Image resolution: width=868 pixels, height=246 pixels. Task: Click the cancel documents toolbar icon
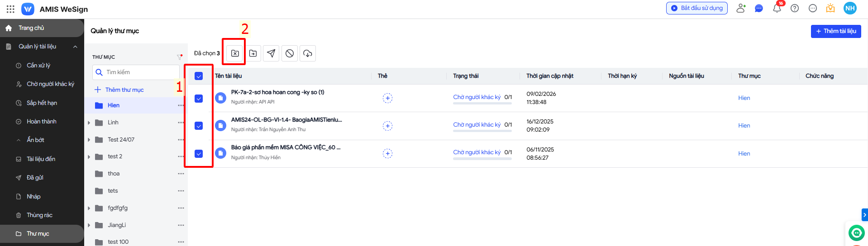(290, 53)
